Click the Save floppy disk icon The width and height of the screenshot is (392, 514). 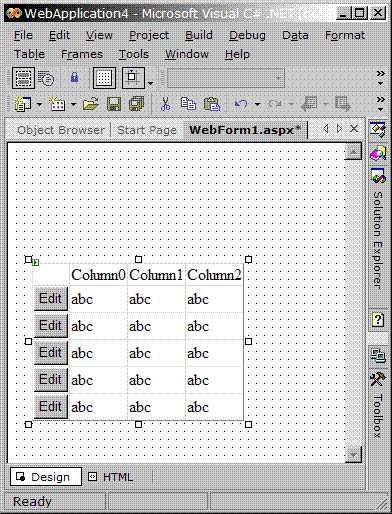click(114, 104)
